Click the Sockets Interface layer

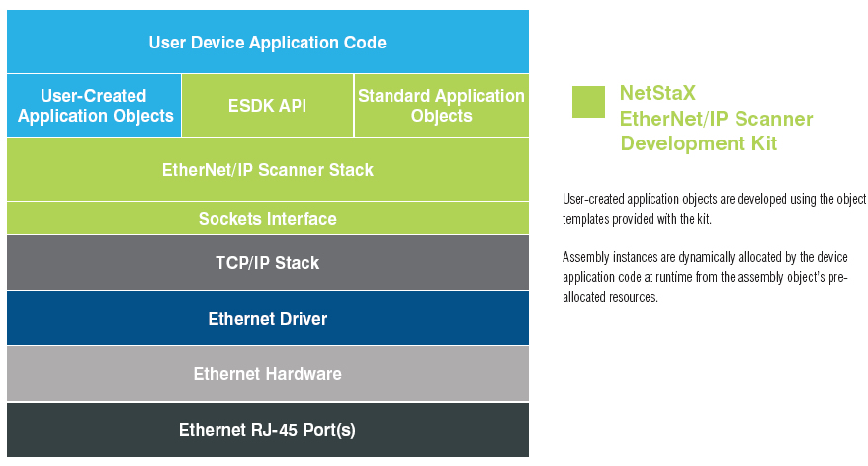tap(267, 218)
